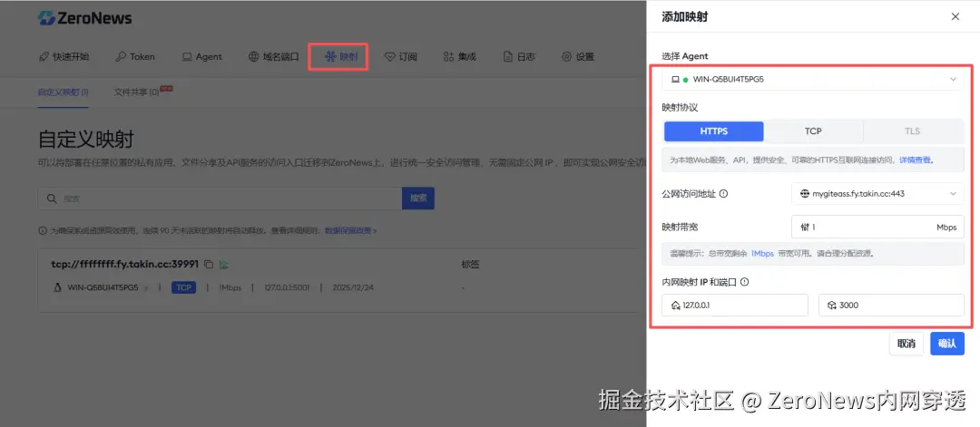Open the Agent nav item

click(x=201, y=57)
